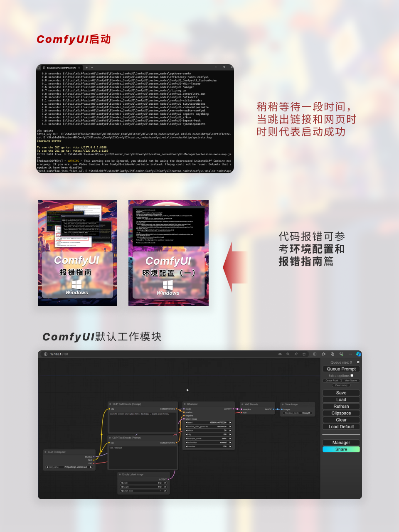Click the Refresh button
Image resolution: width=399 pixels, height=532 pixels.
tap(341, 406)
